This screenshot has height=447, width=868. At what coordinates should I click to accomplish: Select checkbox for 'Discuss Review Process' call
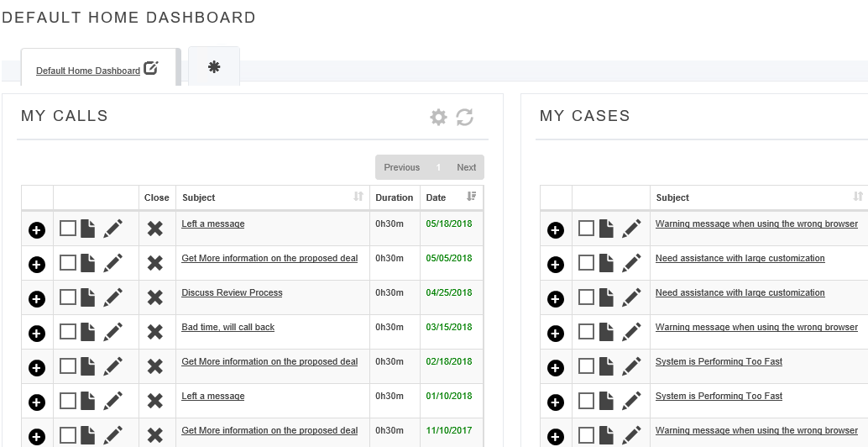tap(67, 297)
